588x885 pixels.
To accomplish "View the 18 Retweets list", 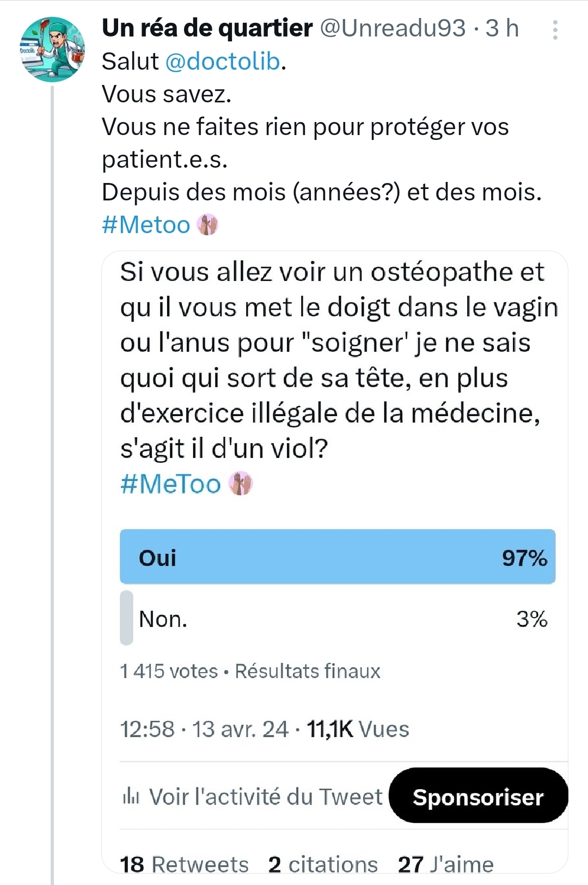I will point(184,864).
